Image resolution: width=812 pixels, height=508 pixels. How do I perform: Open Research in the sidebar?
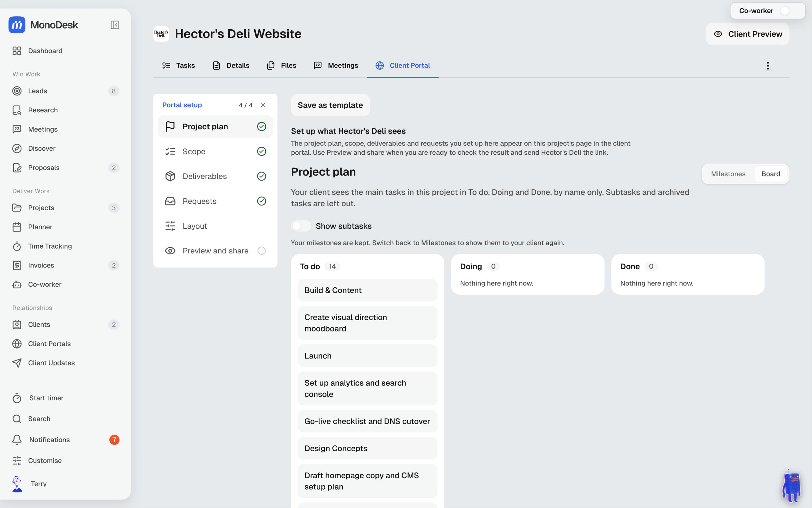[x=65, y=110]
